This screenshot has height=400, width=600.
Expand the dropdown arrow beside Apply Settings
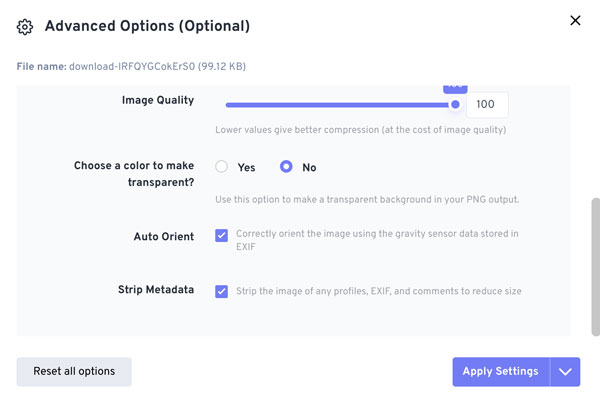coord(565,372)
